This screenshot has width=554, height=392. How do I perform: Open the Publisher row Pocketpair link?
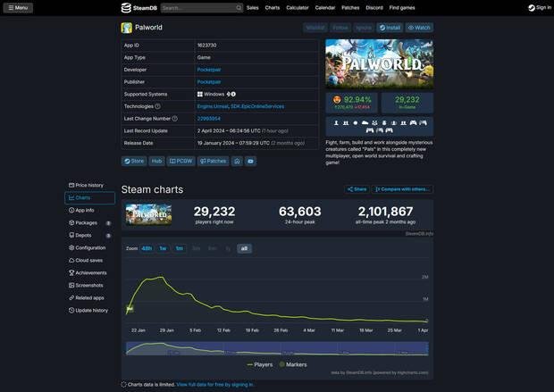[x=209, y=82]
